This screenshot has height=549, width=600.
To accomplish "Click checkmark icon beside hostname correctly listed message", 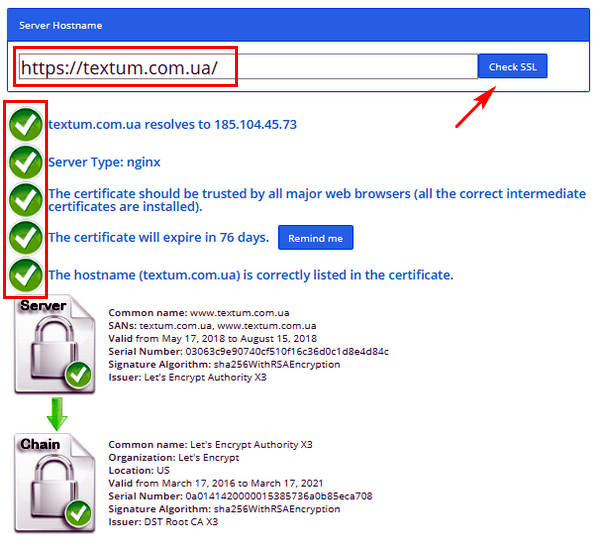I will [25, 275].
